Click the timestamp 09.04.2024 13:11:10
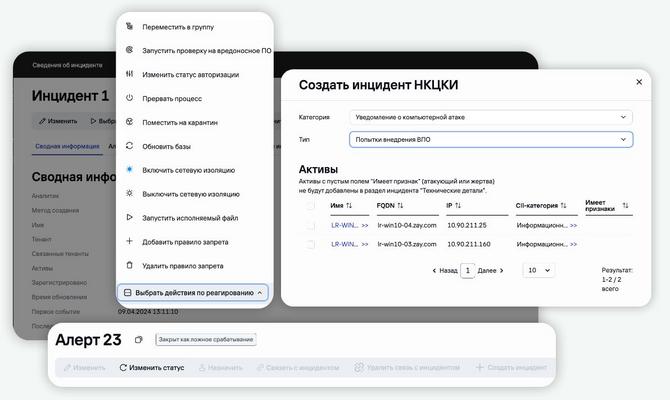 pos(148,312)
